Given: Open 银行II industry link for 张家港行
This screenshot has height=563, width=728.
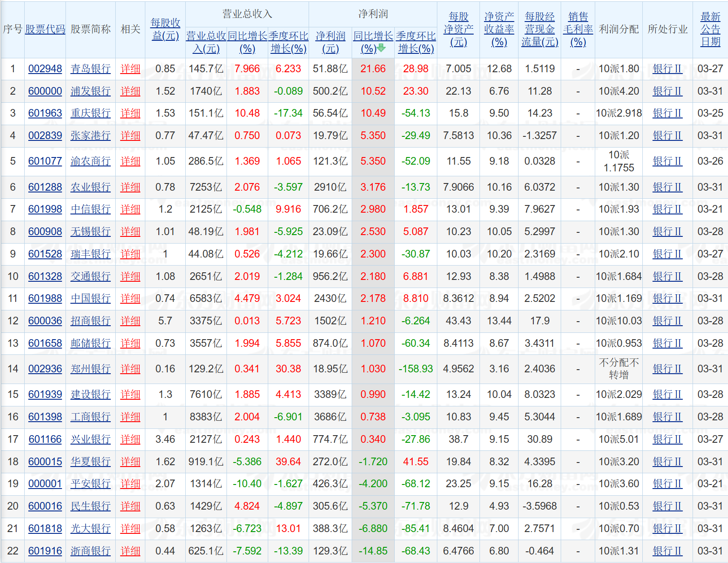Looking at the screenshot, I should (x=667, y=135).
